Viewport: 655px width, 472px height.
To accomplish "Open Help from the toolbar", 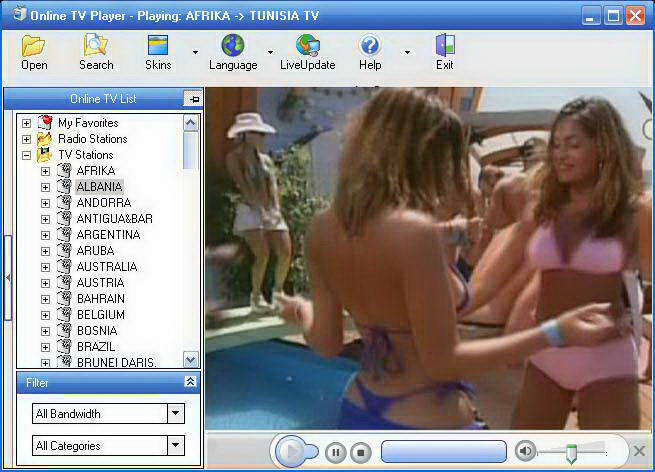I will point(370,45).
